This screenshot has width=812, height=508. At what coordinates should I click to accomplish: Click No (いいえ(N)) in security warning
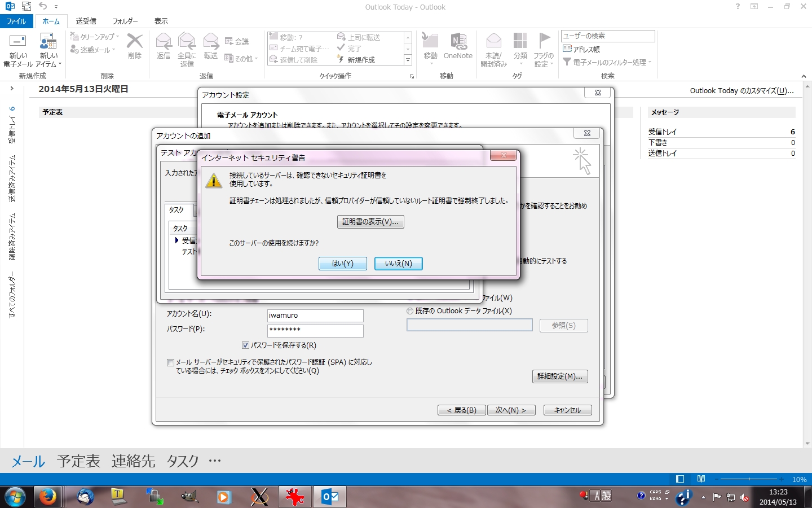coord(399,264)
